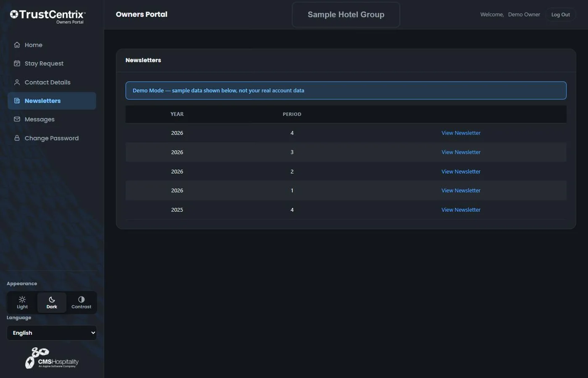Image resolution: width=588 pixels, height=378 pixels.
Task: Click the TrustCentrix logo
Action: [x=47, y=16]
